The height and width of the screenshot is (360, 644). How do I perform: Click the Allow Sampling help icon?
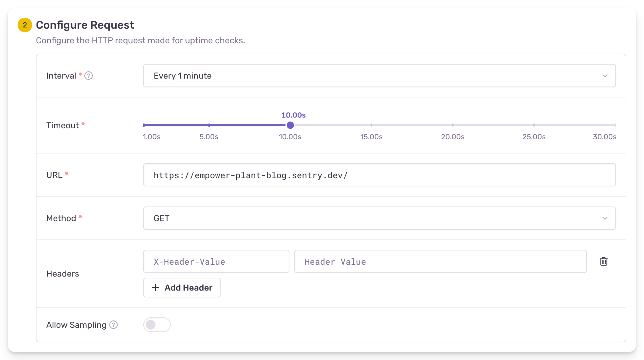(x=114, y=325)
